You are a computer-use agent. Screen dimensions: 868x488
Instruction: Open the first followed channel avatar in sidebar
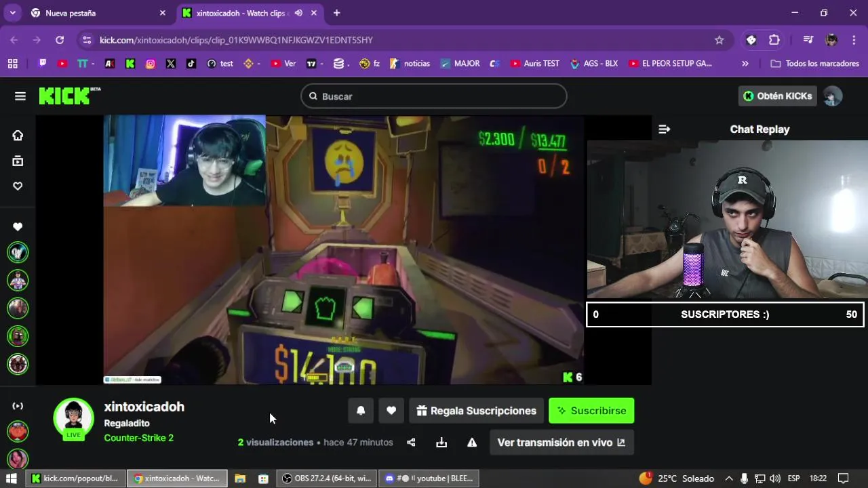(18, 252)
